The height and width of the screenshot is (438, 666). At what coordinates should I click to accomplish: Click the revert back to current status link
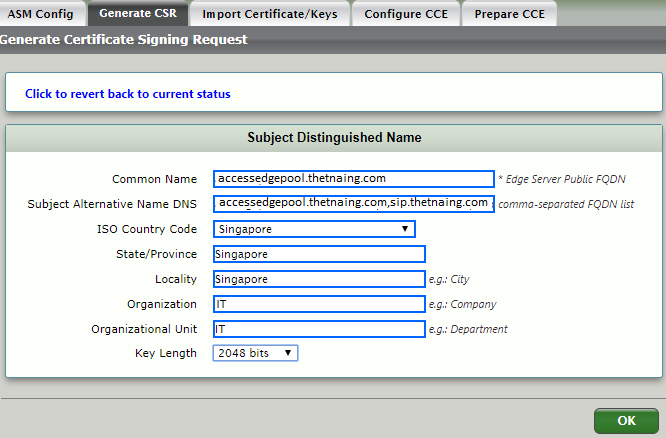coord(128,94)
